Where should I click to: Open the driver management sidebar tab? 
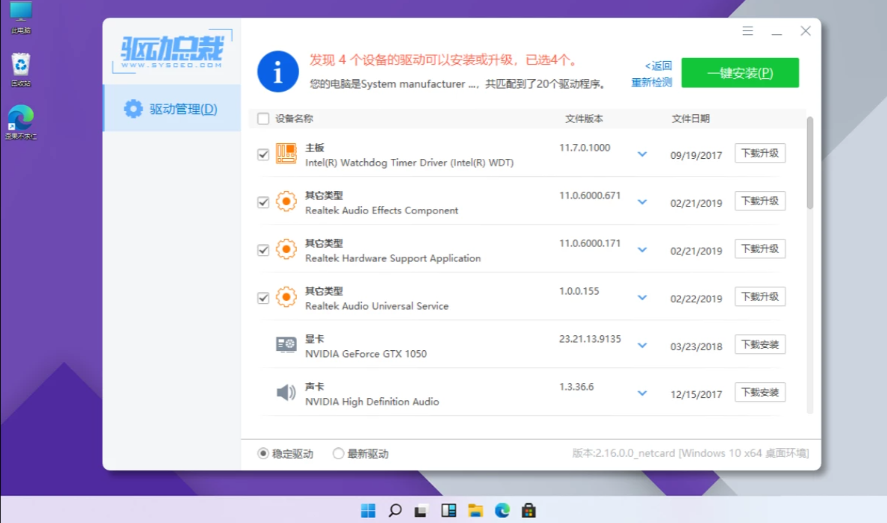172,109
